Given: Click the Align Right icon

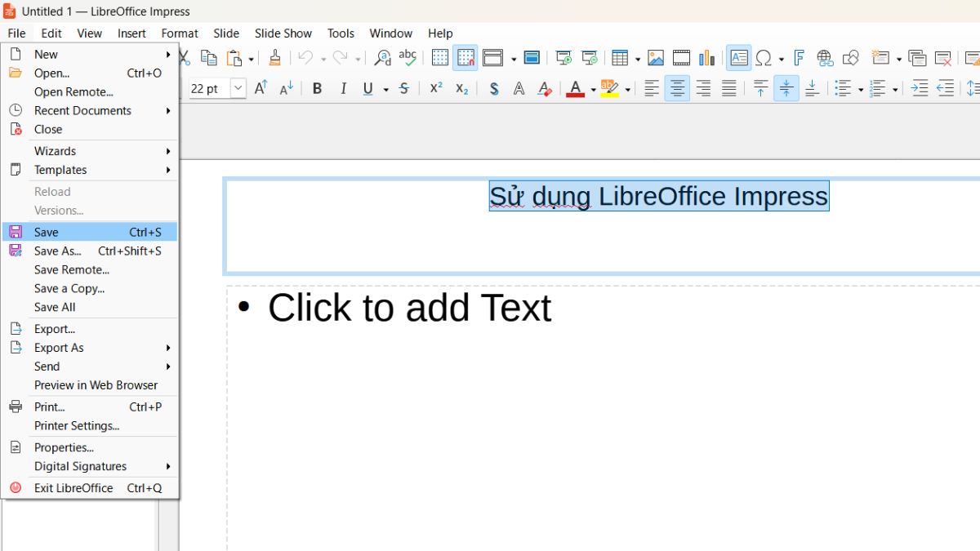Looking at the screenshot, I should tap(703, 88).
